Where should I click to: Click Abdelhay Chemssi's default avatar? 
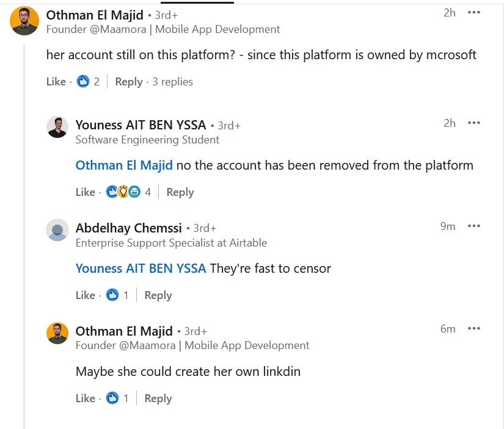[x=57, y=230]
